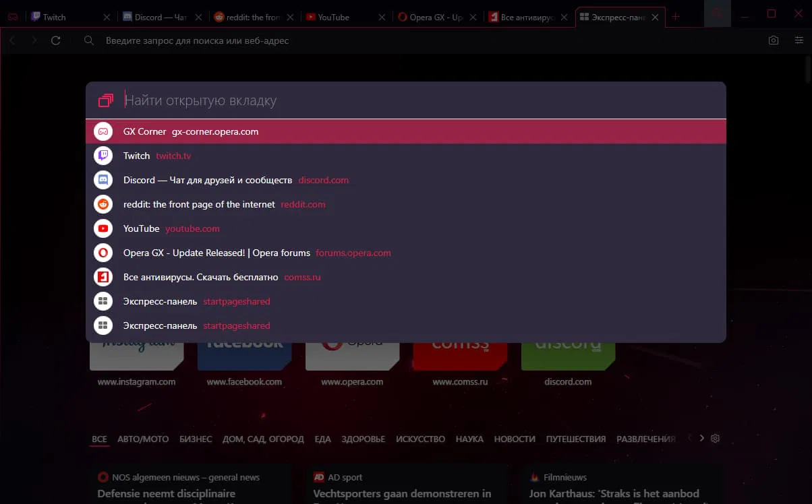Close the reddit tab

coord(289,18)
